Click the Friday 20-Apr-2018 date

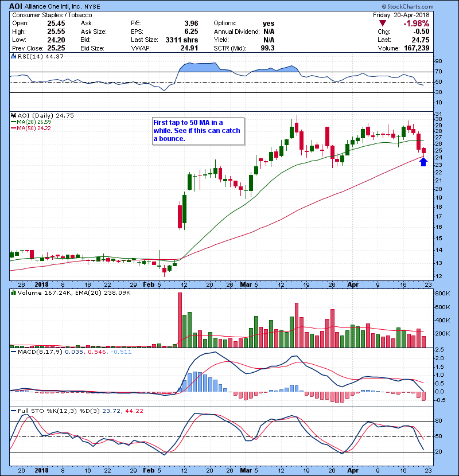(x=401, y=15)
